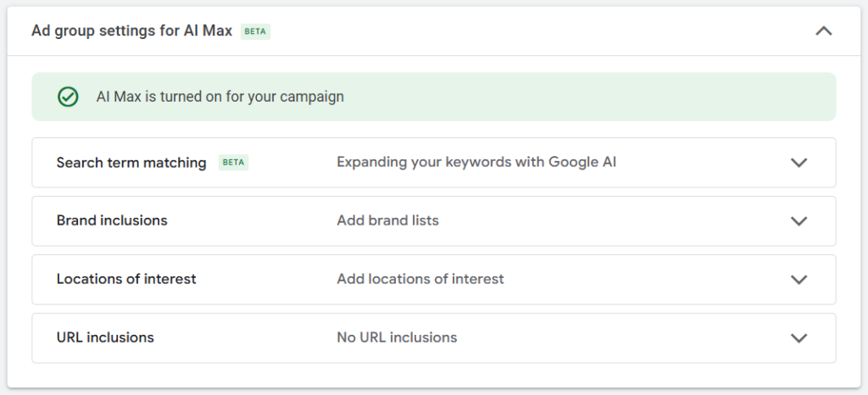Expand the URL inclusions chevron arrow
The image size is (868, 395).
tap(798, 338)
